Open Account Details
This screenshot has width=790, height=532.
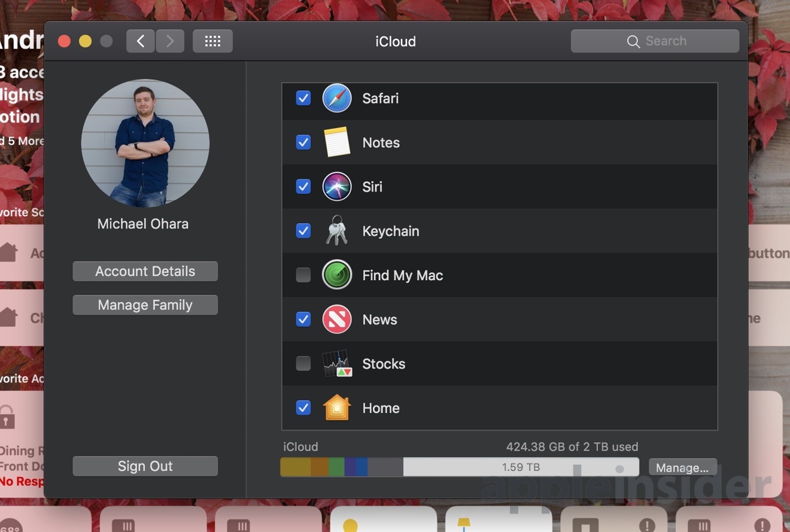point(145,271)
